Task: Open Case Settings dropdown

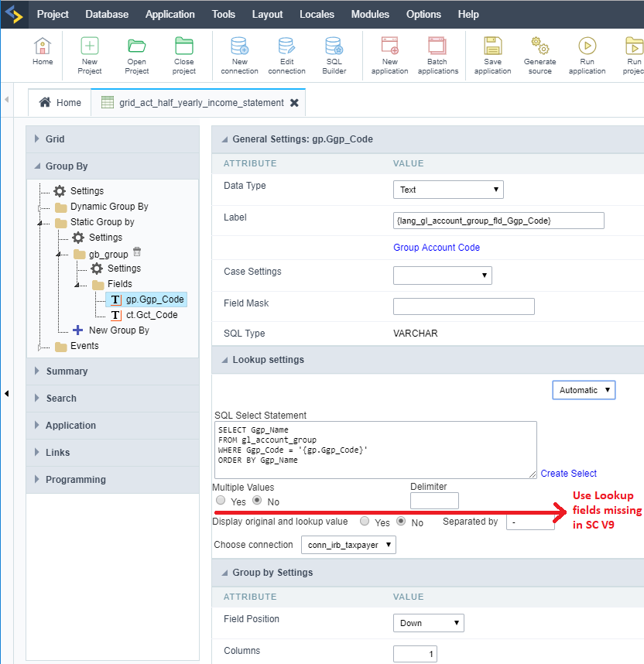Action: point(442,276)
